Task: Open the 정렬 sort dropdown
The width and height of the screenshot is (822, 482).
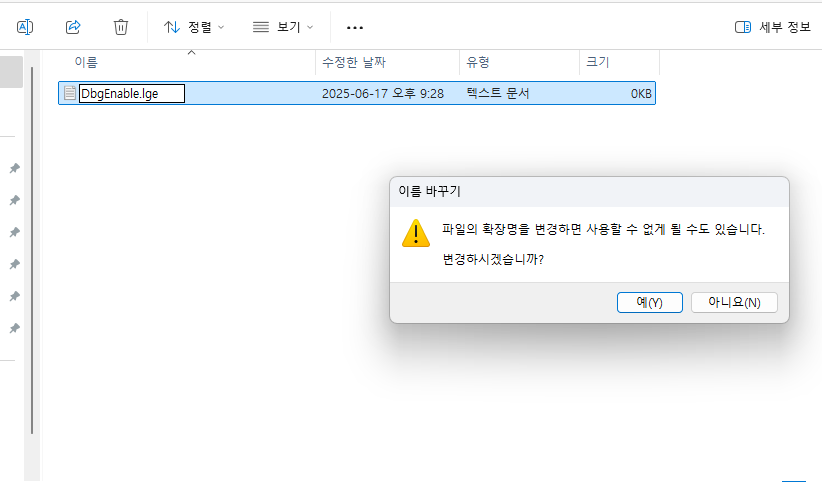Action: [x=194, y=27]
